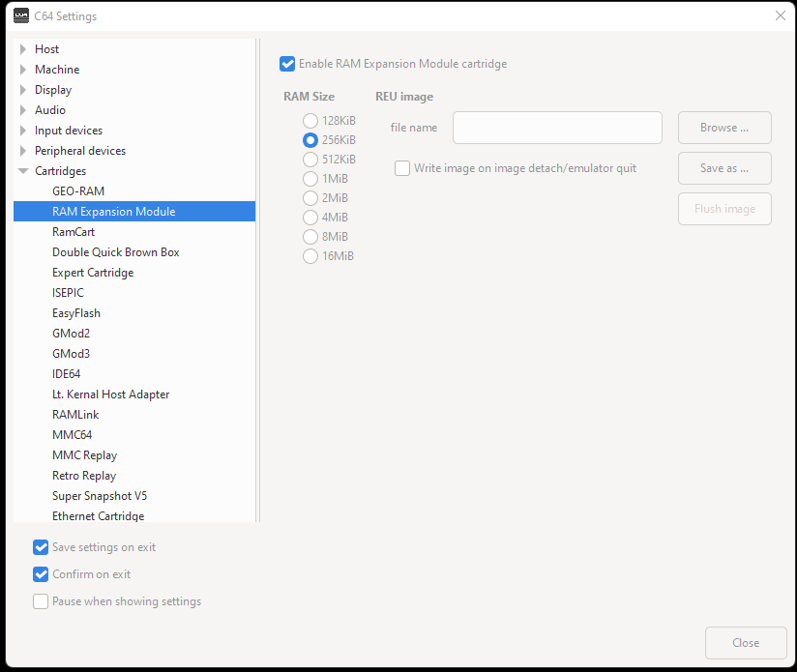
Task: Click the REU image heading
Action: (404, 97)
